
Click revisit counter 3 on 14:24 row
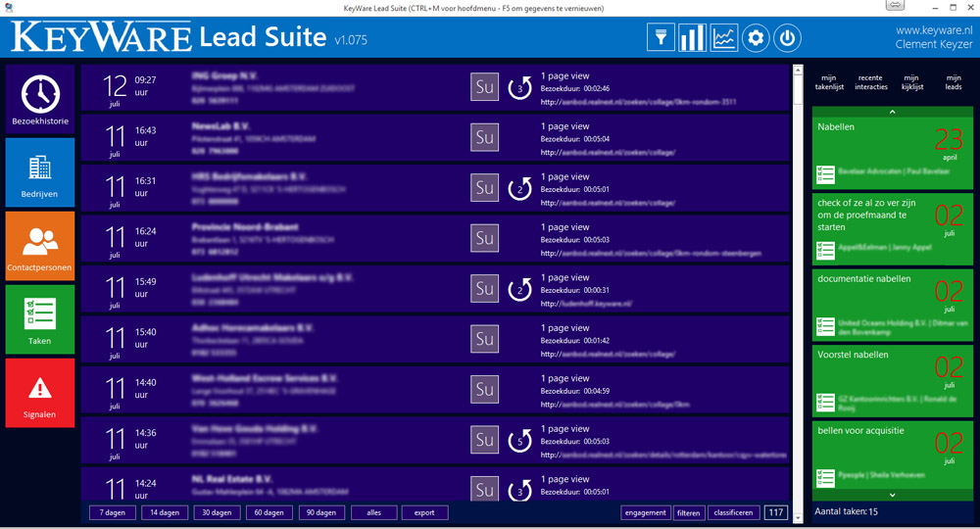[x=519, y=490]
